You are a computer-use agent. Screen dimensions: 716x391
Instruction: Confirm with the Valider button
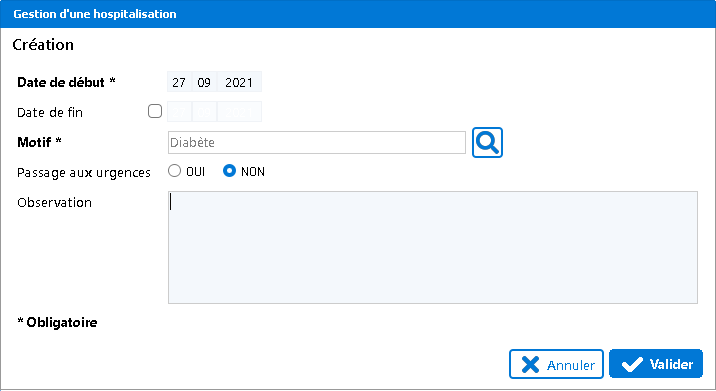[x=656, y=364]
